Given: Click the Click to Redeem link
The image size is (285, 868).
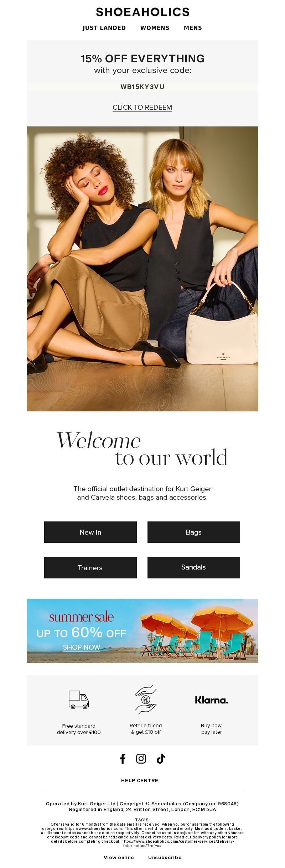Looking at the screenshot, I should coord(142,107).
